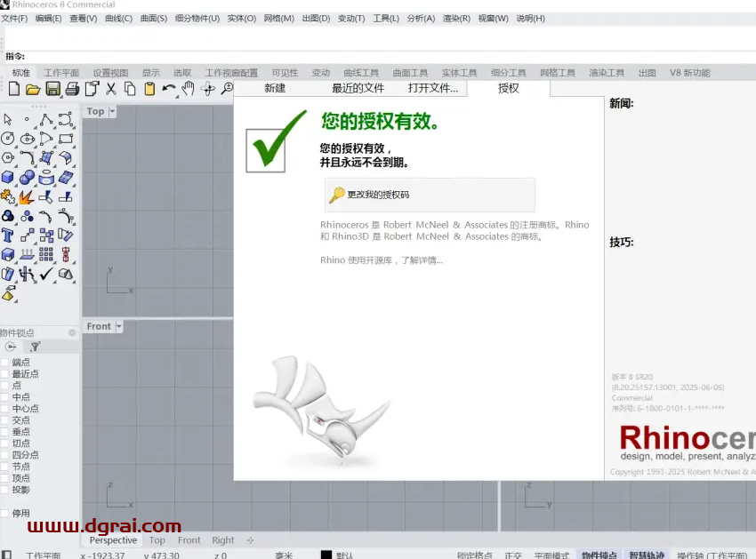Click the key icon beside 更改我的授权码

point(336,195)
